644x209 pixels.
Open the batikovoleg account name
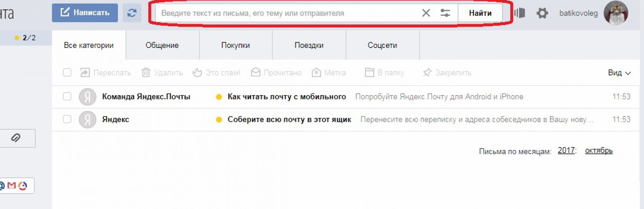tap(578, 13)
